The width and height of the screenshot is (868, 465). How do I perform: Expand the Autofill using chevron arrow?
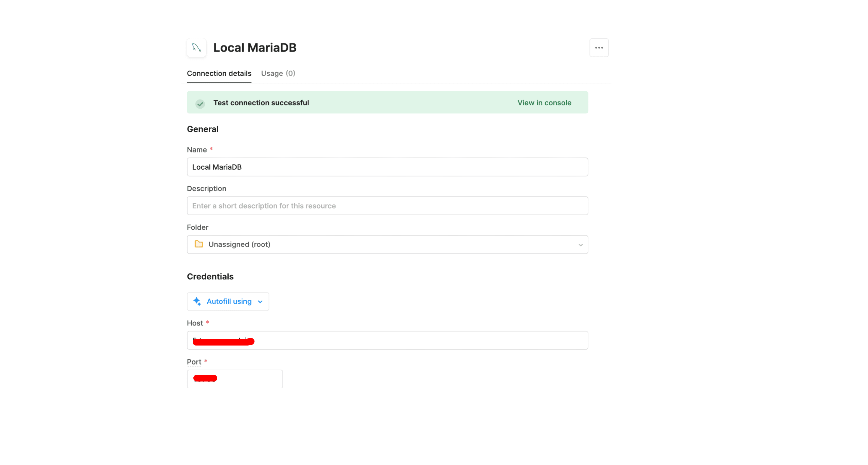point(260,301)
